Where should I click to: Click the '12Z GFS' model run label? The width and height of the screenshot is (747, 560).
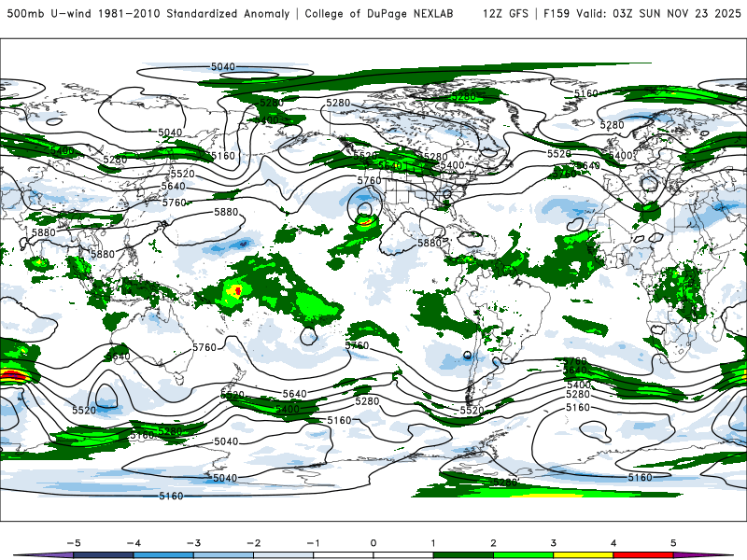pos(505,13)
